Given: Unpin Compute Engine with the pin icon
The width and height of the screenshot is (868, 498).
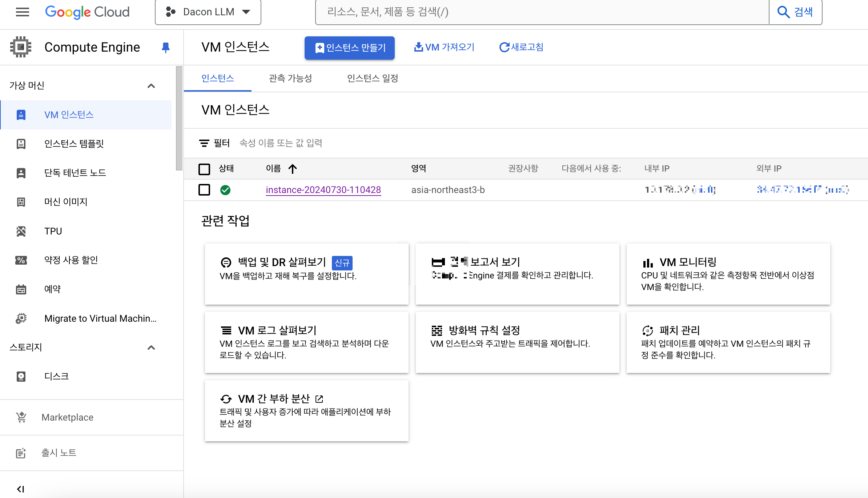Looking at the screenshot, I should [x=165, y=47].
